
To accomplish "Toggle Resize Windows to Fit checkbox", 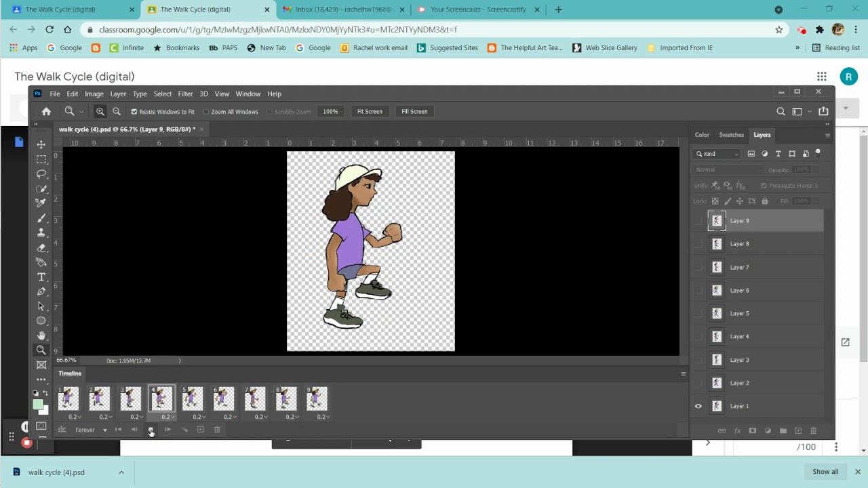I will [x=134, y=111].
